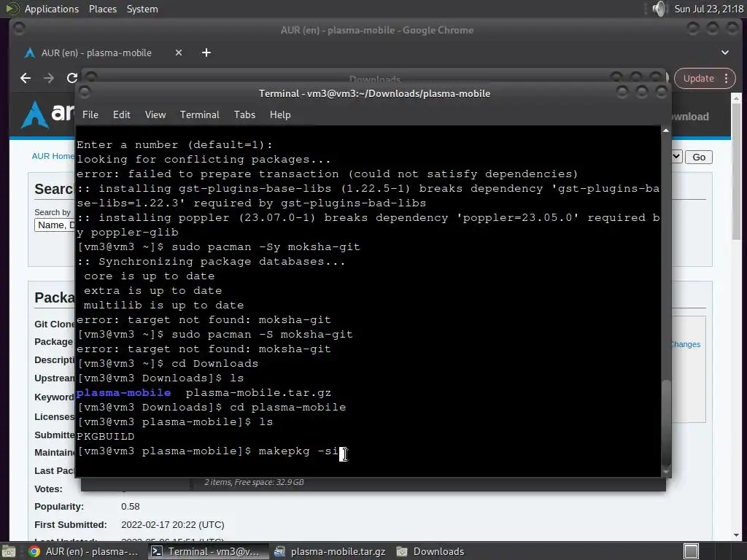Click Downloads window status '2 items, Free space'
Viewport: 747px width, 560px height.
click(254, 482)
